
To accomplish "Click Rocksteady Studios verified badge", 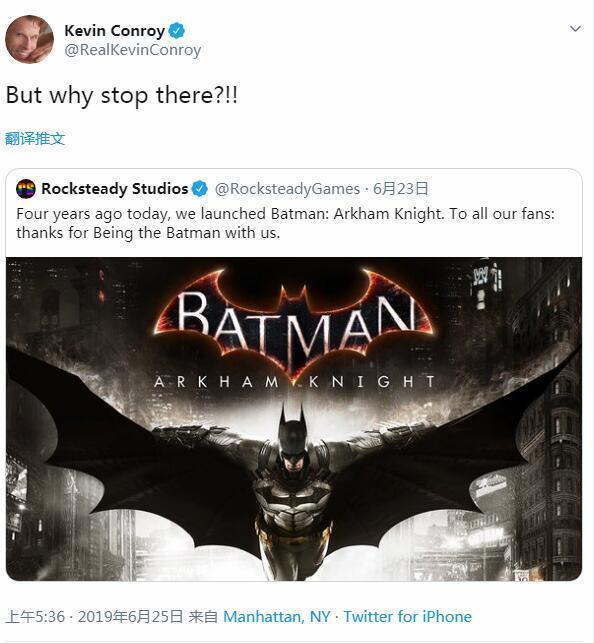I will point(200,189).
